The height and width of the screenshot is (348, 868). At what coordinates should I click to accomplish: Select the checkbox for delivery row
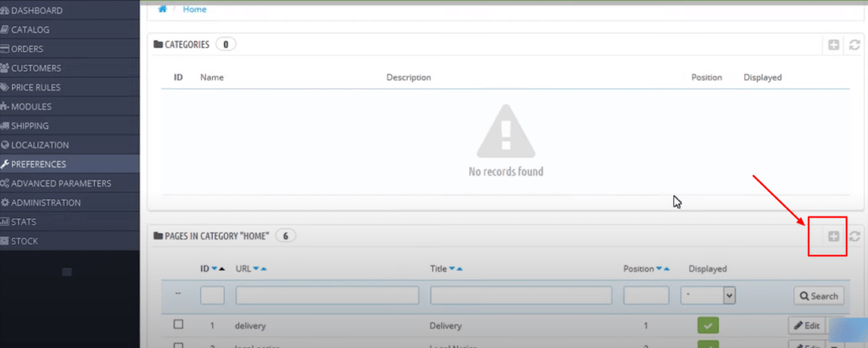178,324
